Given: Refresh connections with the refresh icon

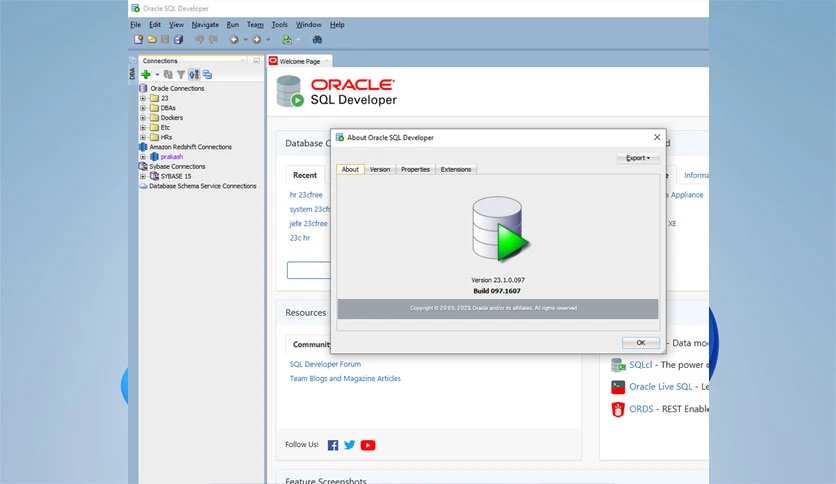Looking at the screenshot, I should pyautogui.click(x=168, y=75).
